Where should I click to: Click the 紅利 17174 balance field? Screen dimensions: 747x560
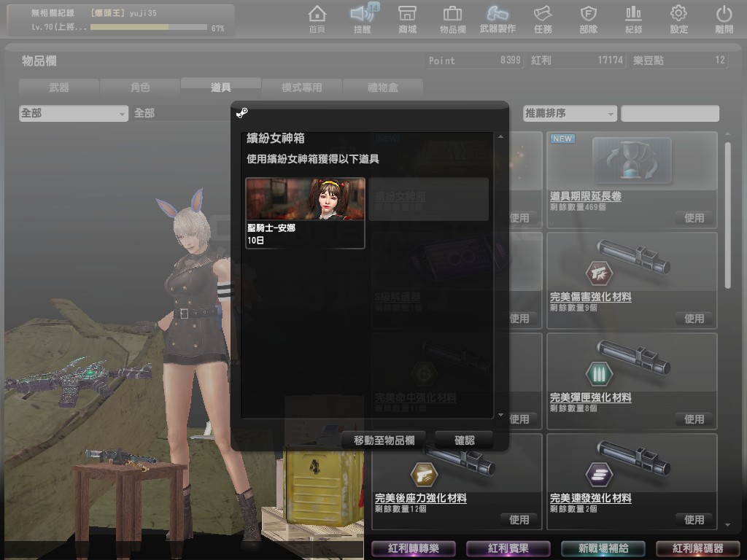point(577,61)
